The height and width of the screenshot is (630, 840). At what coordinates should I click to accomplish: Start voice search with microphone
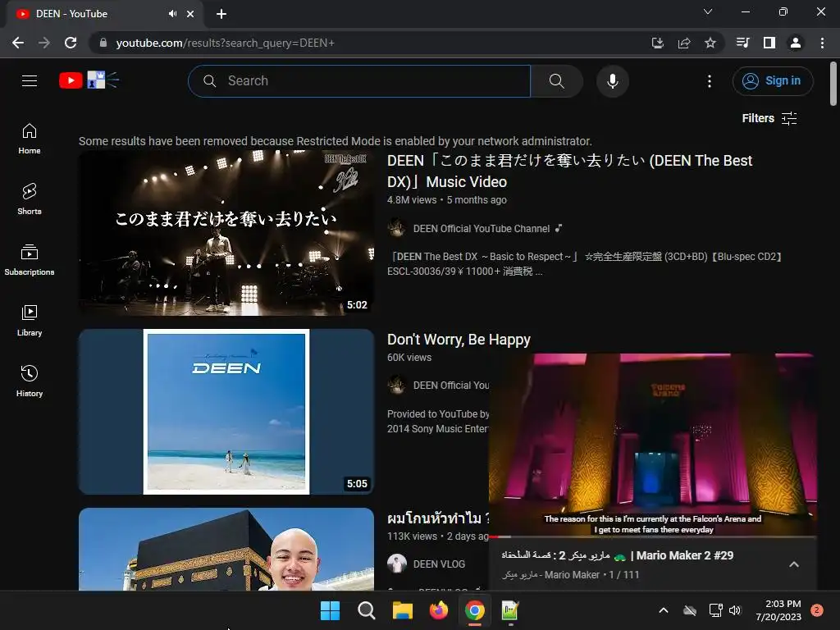coord(612,81)
